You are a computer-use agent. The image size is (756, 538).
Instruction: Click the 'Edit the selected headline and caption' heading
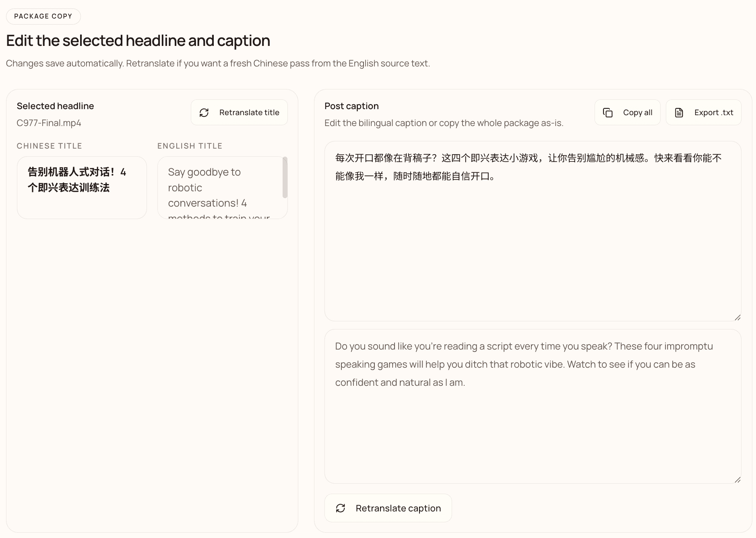point(138,41)
